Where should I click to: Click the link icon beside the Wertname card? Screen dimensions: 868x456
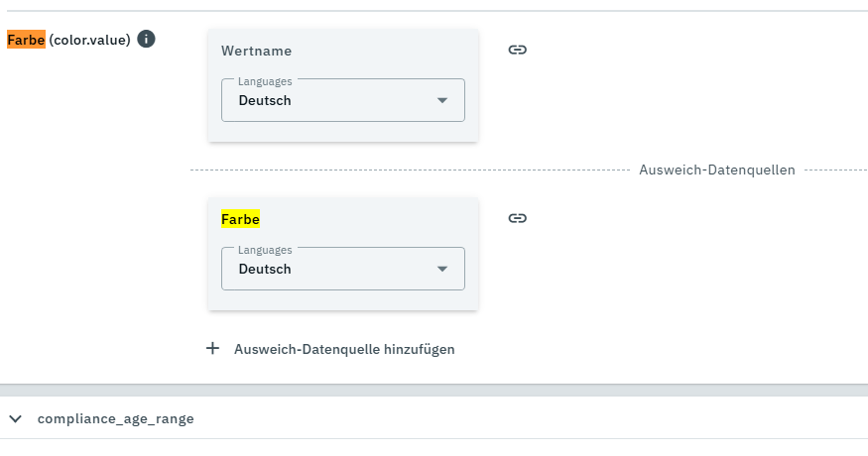(x=517, y=50)
